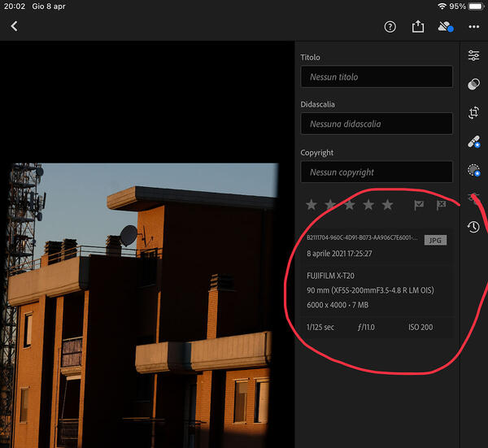Go back using the top-left arrow
488x448 pixels.
[14, 26]
